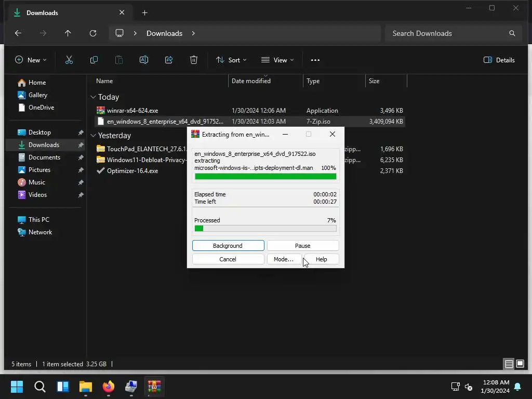
Task: Click the network display tray icon
Action: 455,387
